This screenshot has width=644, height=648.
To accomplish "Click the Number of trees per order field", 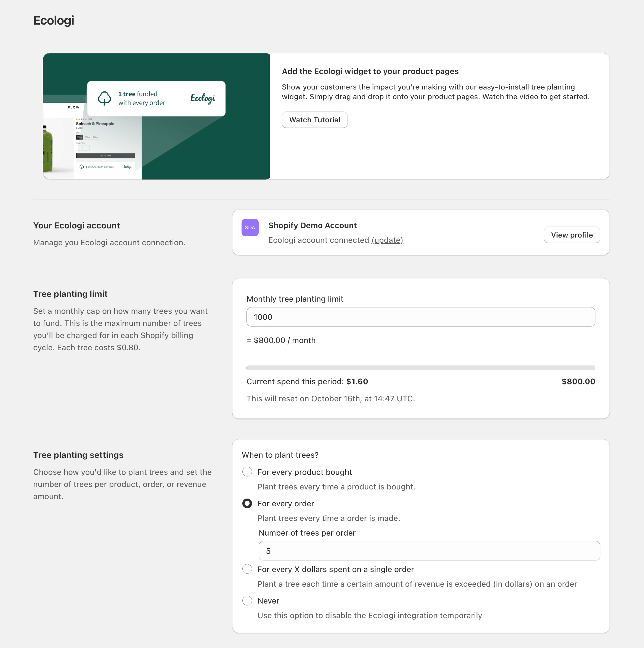I will (429, 551).
